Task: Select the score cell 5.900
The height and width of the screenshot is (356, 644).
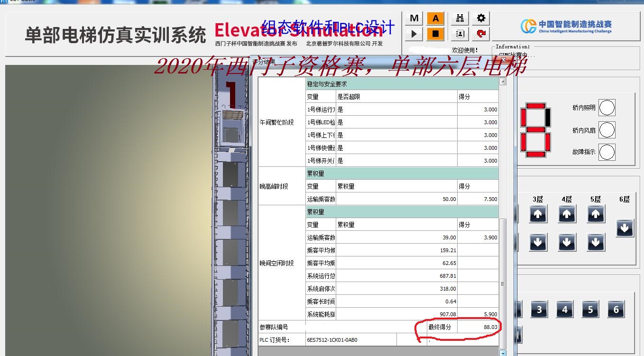Action: [478, 314]
